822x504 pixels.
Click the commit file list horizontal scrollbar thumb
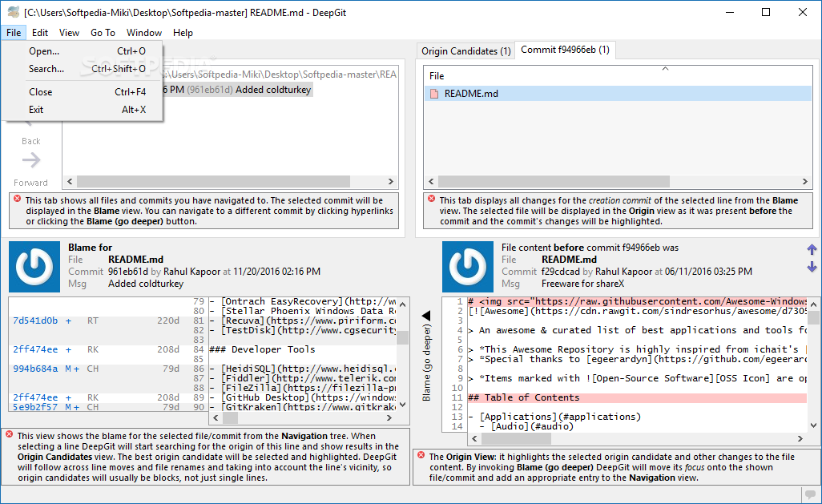(554, 181)
